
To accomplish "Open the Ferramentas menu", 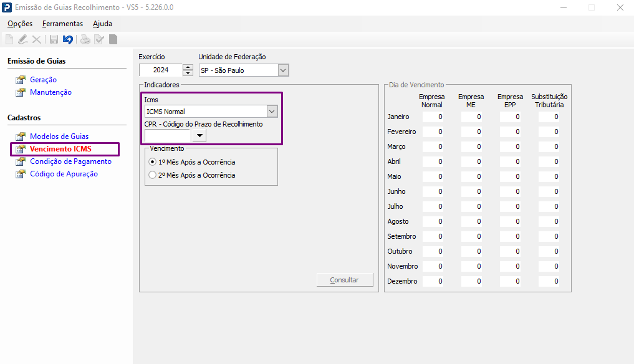I will pyautogui.click(x=63, y=24).
